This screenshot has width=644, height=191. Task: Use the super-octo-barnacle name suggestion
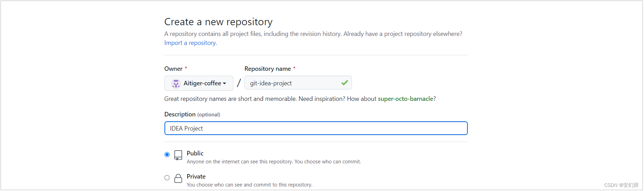coord(405,99)
